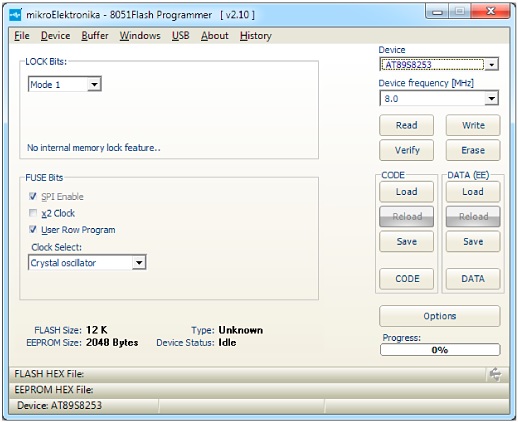Click the Options button
Image resolution: width=518 pixels, height=422 pixels.
(x=440, y=316)
